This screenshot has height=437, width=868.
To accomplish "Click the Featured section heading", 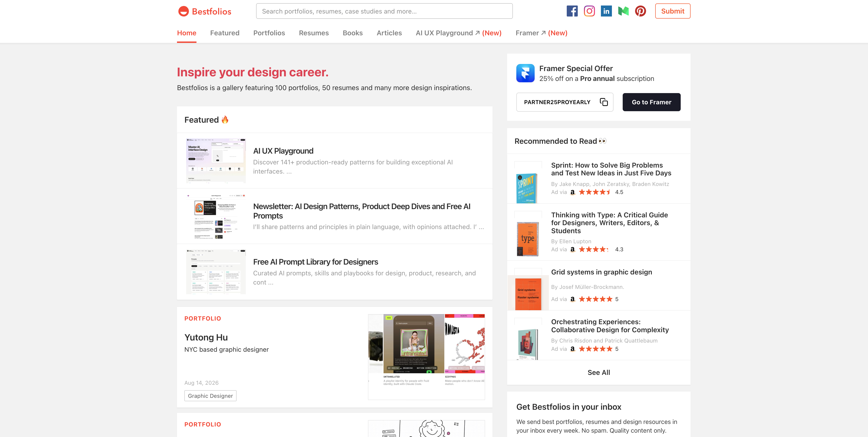I will point(206,120).
